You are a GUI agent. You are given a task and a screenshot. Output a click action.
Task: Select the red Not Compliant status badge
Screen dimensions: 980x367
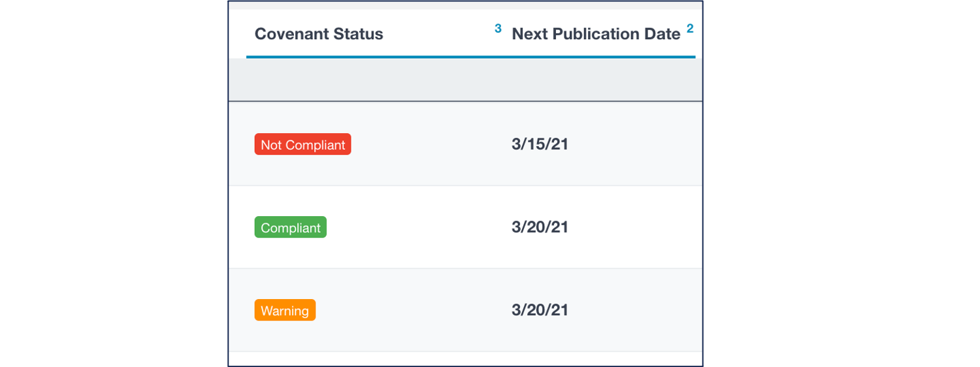302,144
